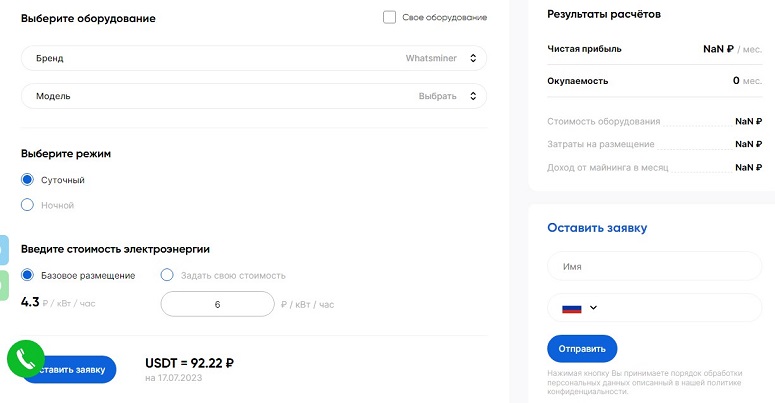Viewport: 775px width, 403px height.
Task: Click the 'Имя' name input field
Action: tap(654, 267)
